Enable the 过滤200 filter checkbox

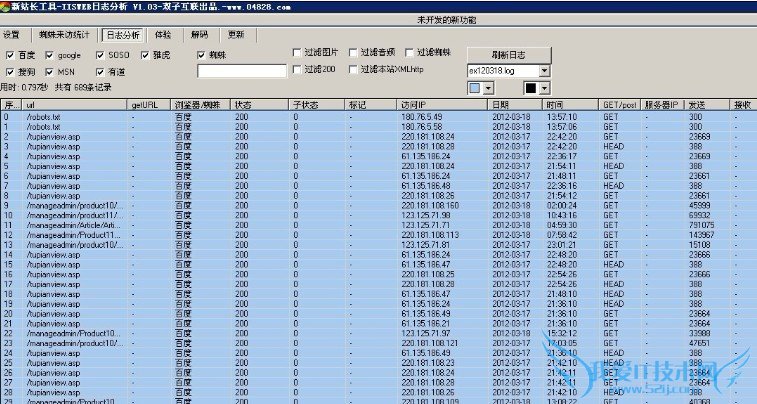point(297,70)
